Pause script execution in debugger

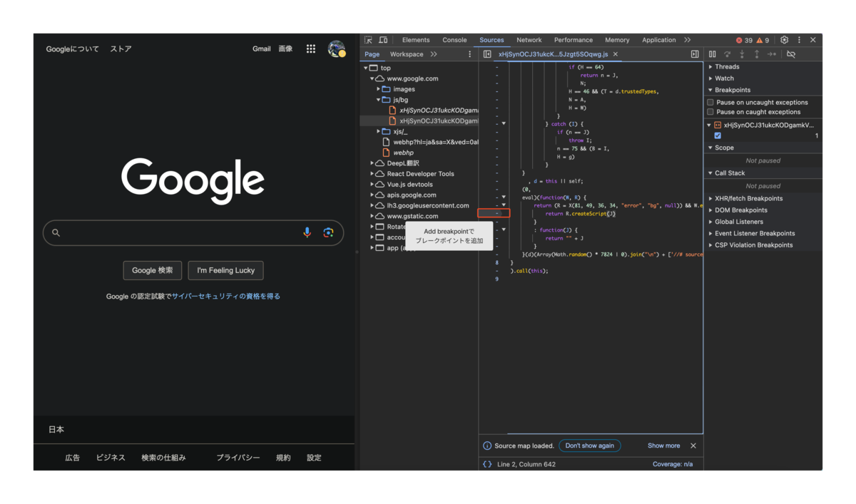click(712, 54)
